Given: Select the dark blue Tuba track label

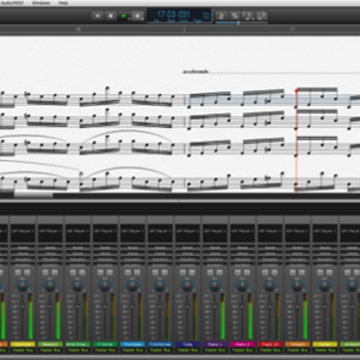Looking at the screenshot, I should [187, 344].
